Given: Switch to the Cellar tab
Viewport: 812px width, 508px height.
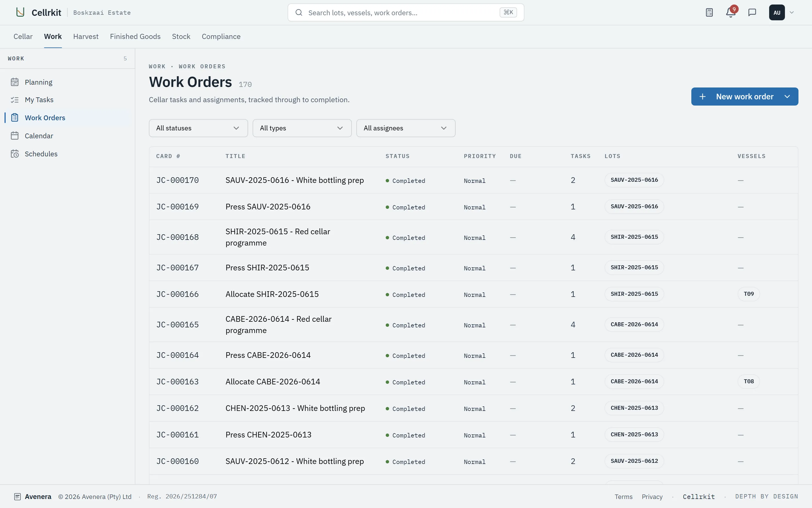Looking at the screenshot, I should [23, 36].
